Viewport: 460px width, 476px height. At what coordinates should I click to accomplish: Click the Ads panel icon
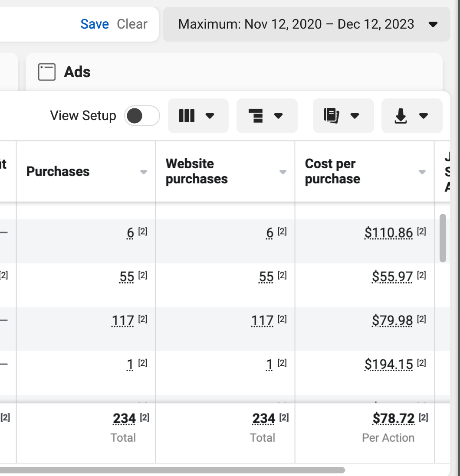click(x=47, y=72)
